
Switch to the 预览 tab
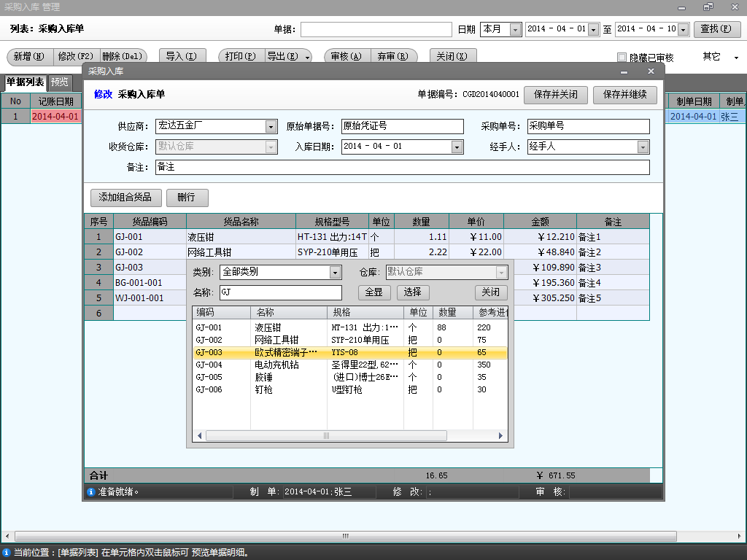point(59,82)
